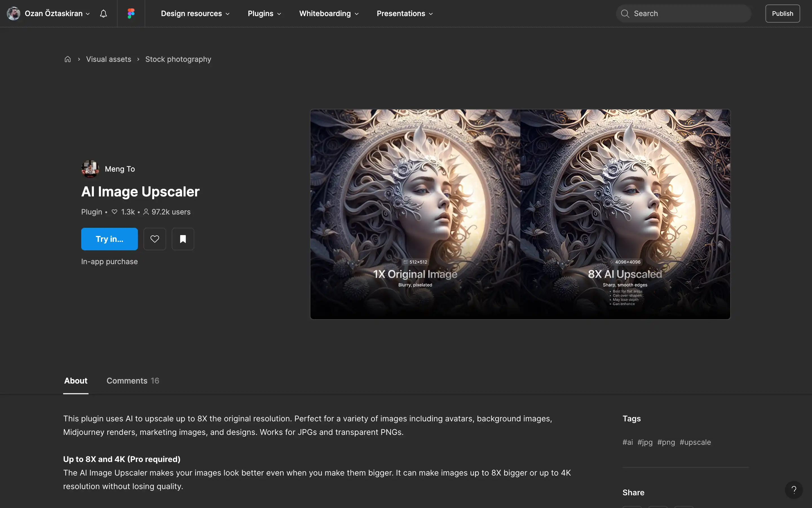The height and width of the screenshot is (508, 812).
Task: Click the Figma logo icon
Action: click(131, 14)
